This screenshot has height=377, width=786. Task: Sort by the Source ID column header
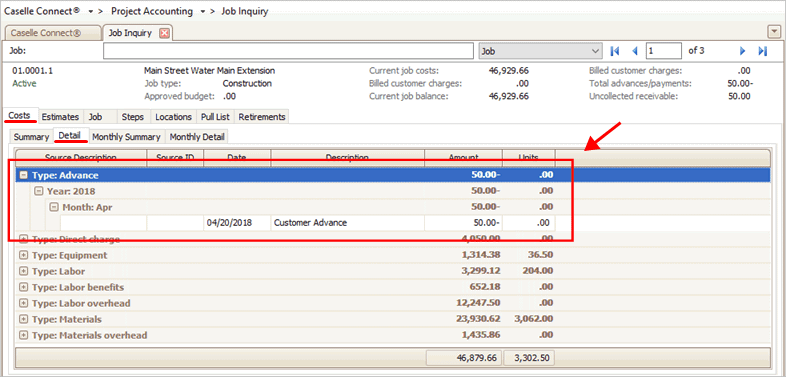click(175, 157)
